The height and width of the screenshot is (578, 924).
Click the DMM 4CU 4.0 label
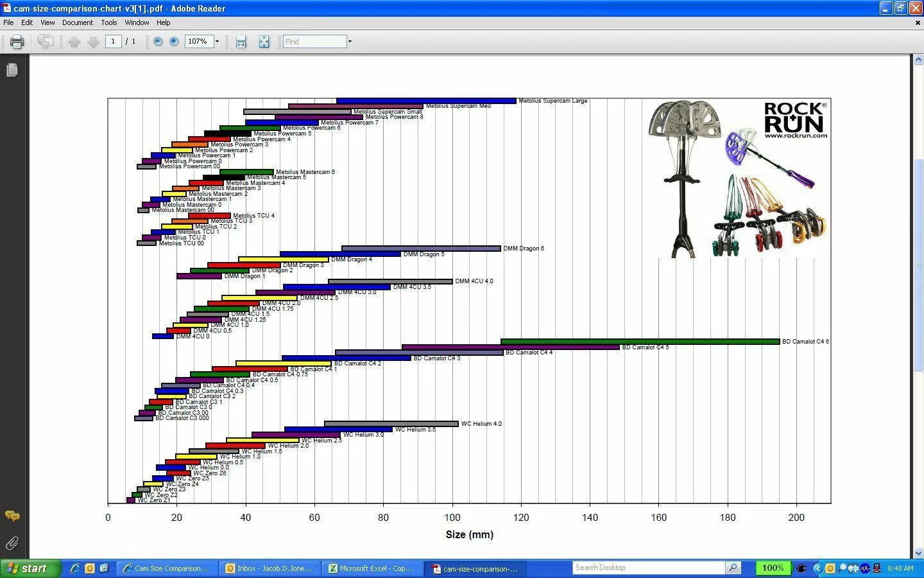pyautogui.click(x=474, y=281)
